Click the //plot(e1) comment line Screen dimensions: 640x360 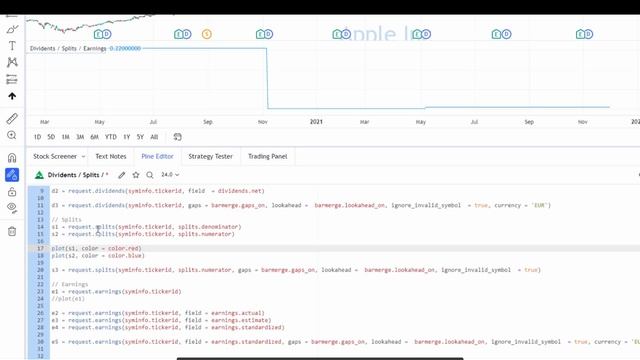click(68, 299)
